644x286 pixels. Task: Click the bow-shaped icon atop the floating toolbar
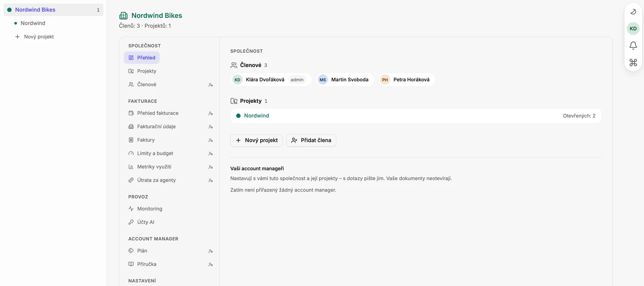tap(633, 12)
